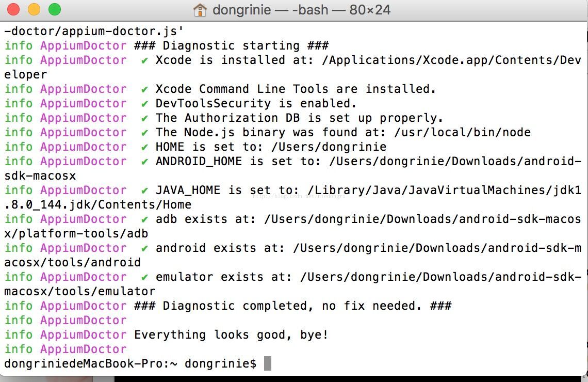Click checkmark beside 'HOME is set to'
This screenshot has width=588, height=382.
point(145,147)
